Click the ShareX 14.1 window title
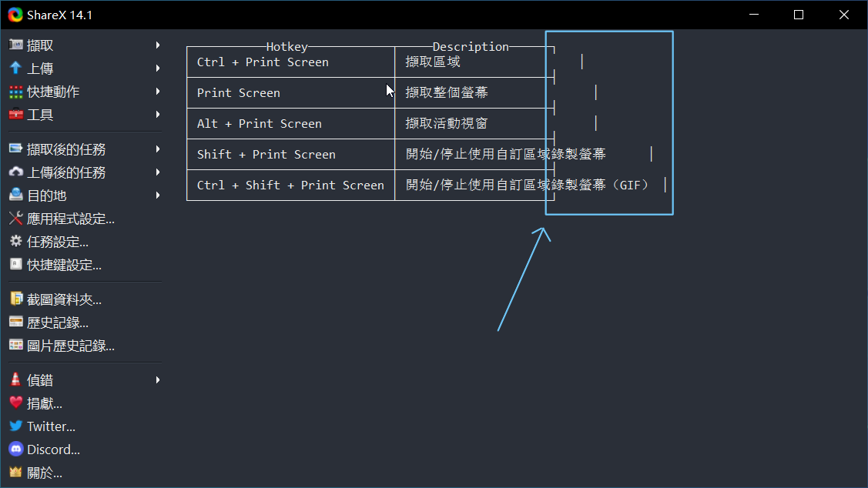This screenshot has width=868, height=488. [x=60, y=15]
